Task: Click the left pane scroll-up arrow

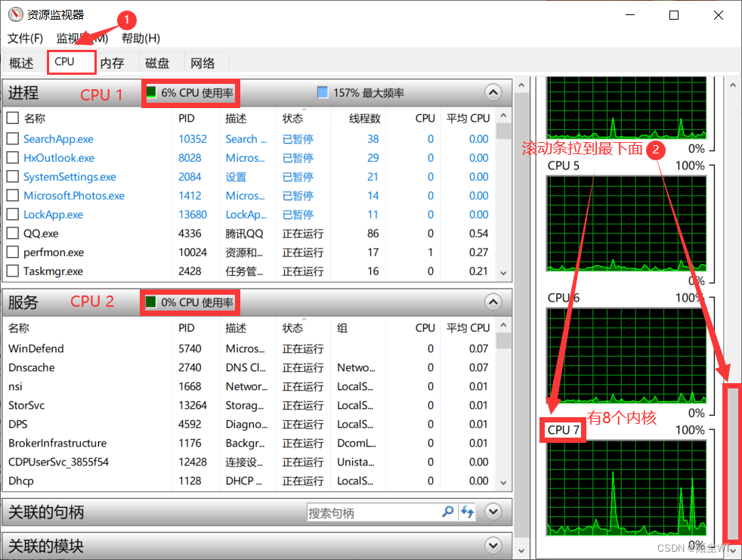Action: 521,85
